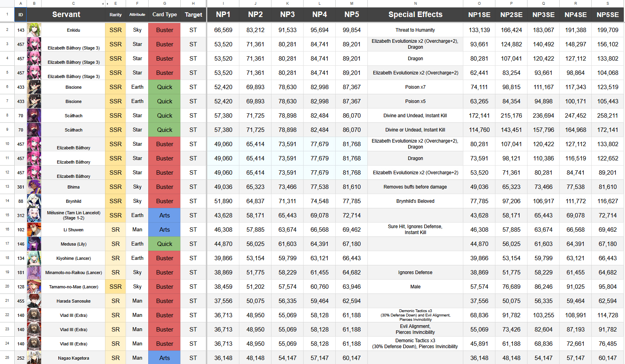
Task: Select the Sky attribute cell for Bhima
Action: [x=137, y=187]
